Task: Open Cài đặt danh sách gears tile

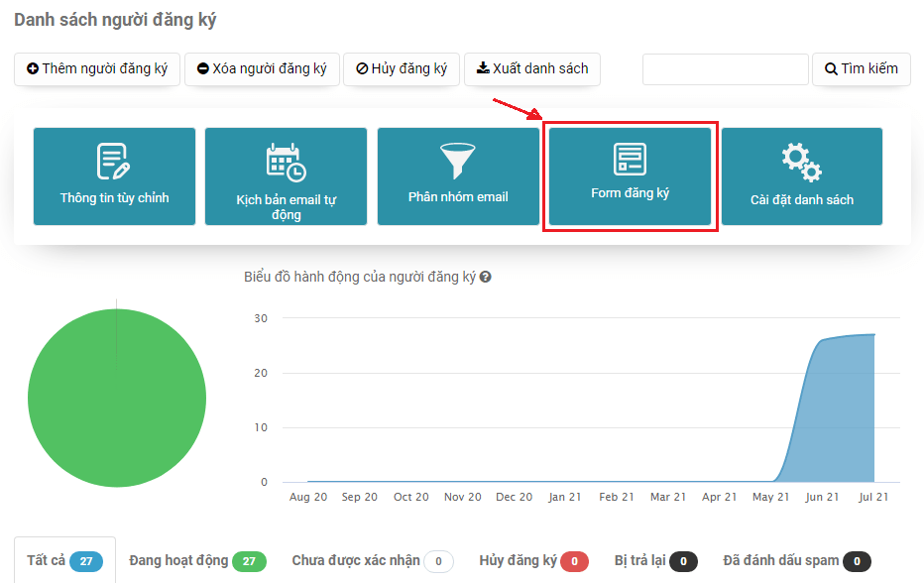Action: pos(801,176)
